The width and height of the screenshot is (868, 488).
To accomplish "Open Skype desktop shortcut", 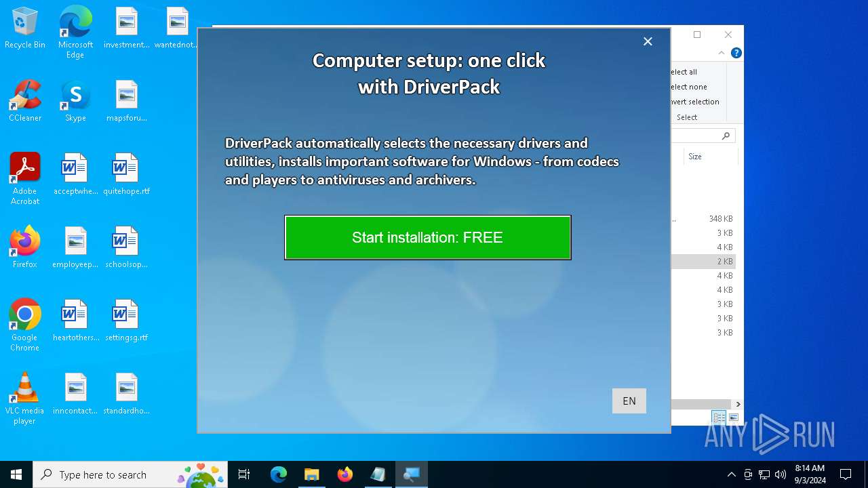I will pyautogui.click(x=75, y=102).
